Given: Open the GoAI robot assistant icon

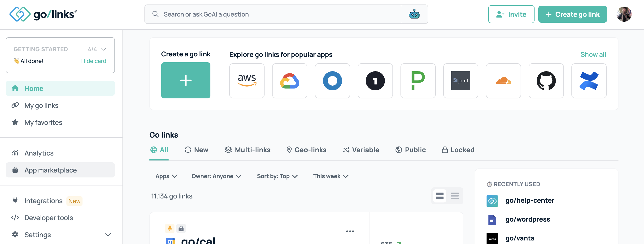Looking at the screenshot, I should click(414, 14).
